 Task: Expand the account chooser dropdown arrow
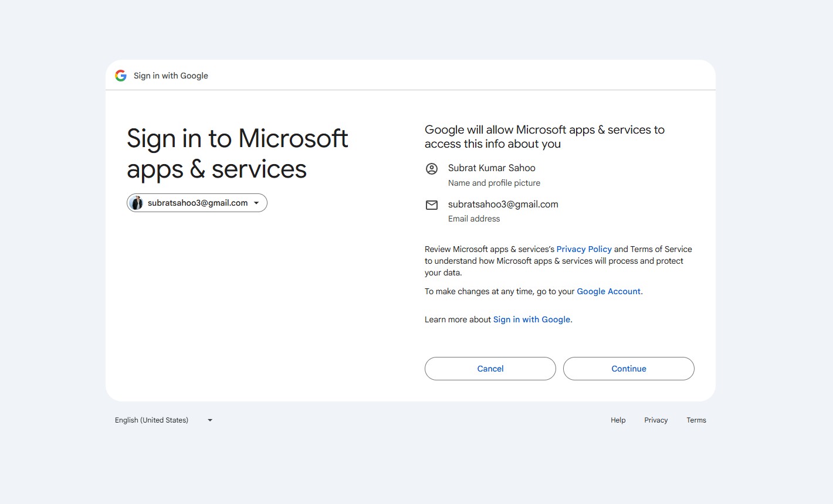point(256,203)
